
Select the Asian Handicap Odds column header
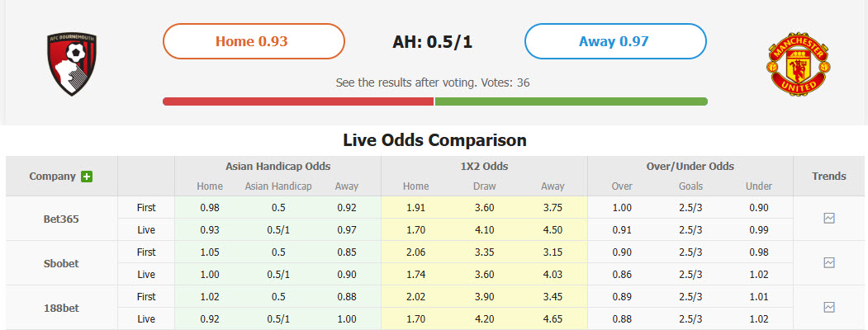tap(277, 166)
